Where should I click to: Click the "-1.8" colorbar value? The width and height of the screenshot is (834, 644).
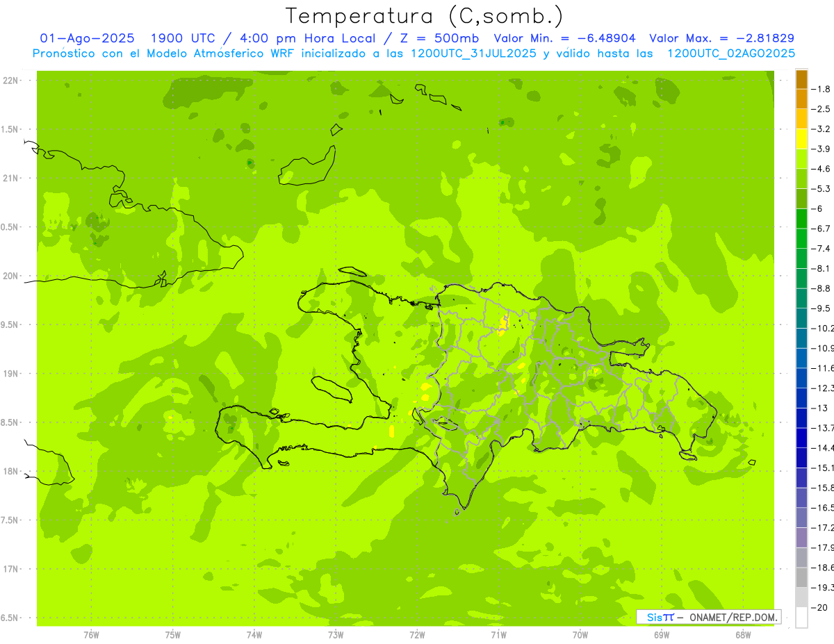[821, 89]
